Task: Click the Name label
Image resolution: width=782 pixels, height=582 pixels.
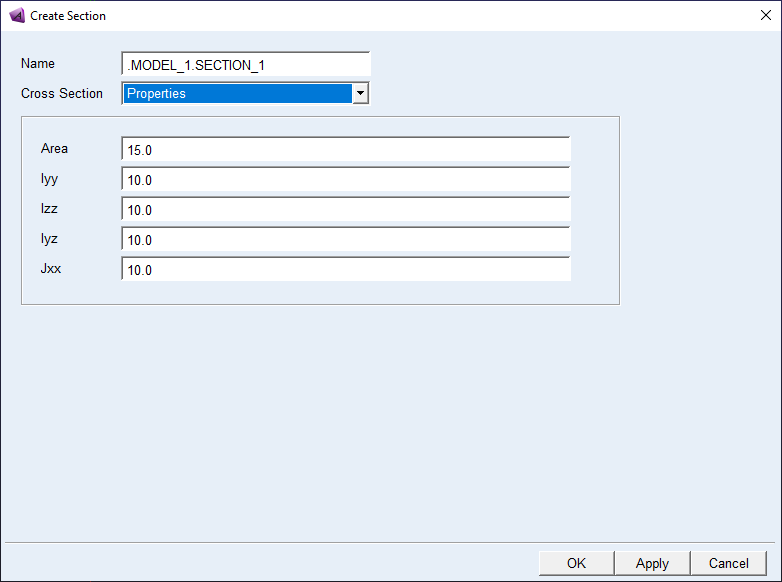Action: [x=38, y=64]
